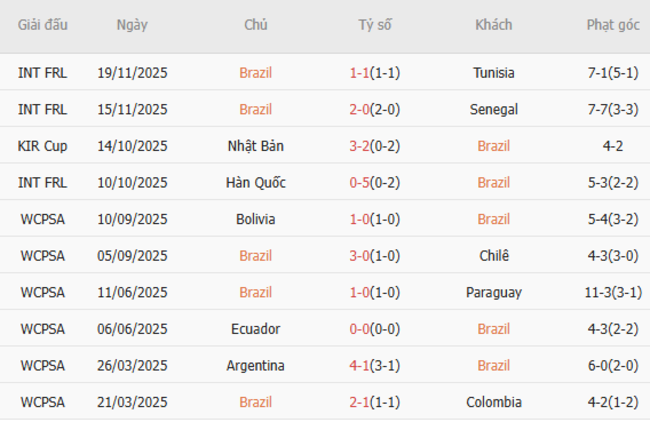The image size is (650, 422).
Task: Select the "Giải đấu" column header
Action: click(x=43, y=25)
